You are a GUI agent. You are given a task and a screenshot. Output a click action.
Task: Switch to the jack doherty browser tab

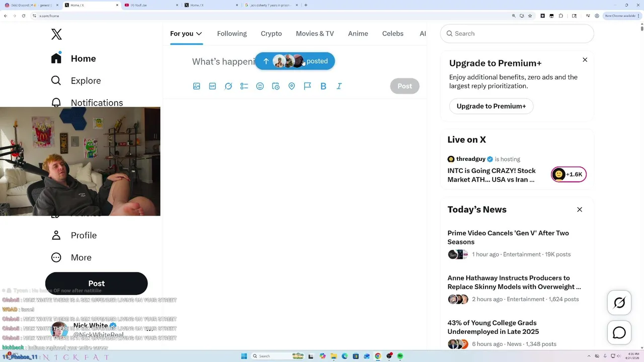271,5
